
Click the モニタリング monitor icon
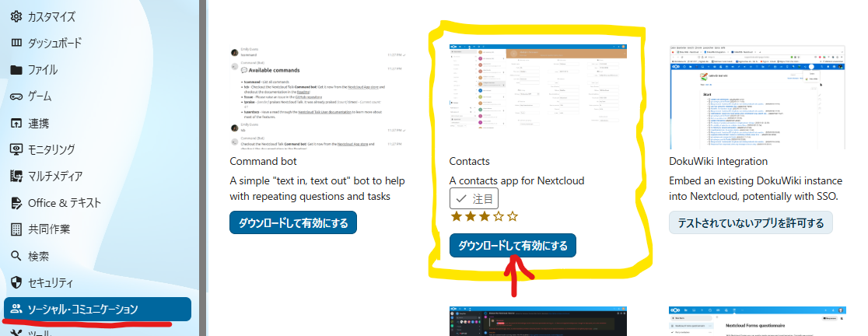16,149
